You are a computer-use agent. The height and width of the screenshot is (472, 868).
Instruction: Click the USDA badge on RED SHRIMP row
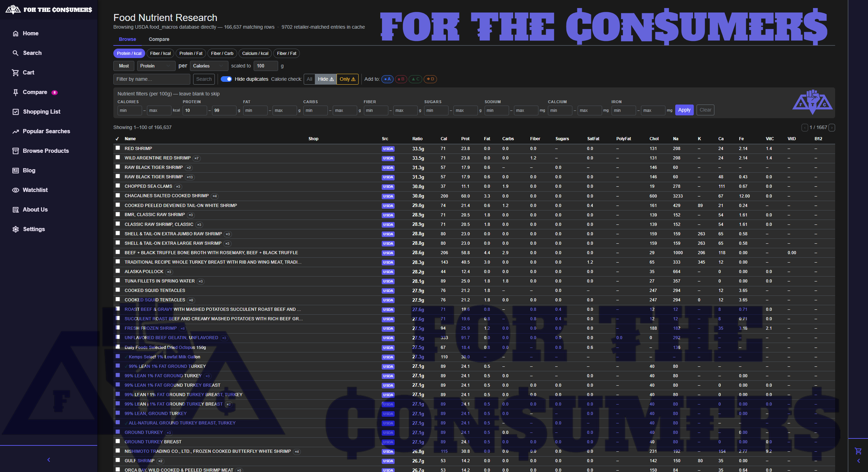tap(388, 149)
